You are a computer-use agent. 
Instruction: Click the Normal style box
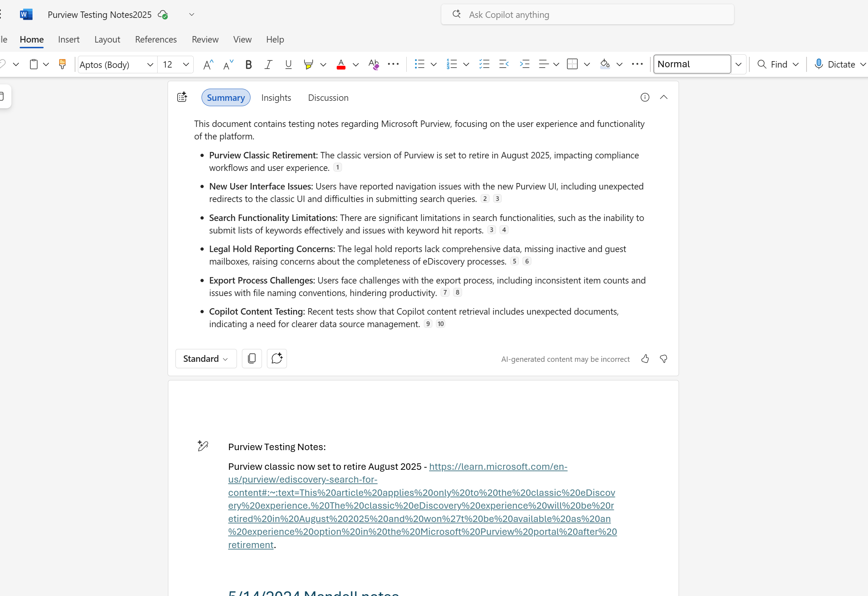coord(692,64)
